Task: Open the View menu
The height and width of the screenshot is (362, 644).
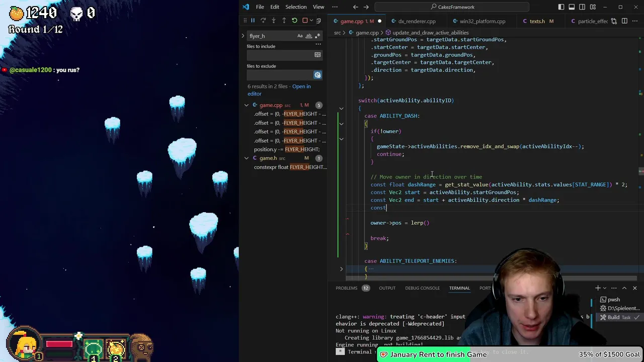Action: pos(318,7)
